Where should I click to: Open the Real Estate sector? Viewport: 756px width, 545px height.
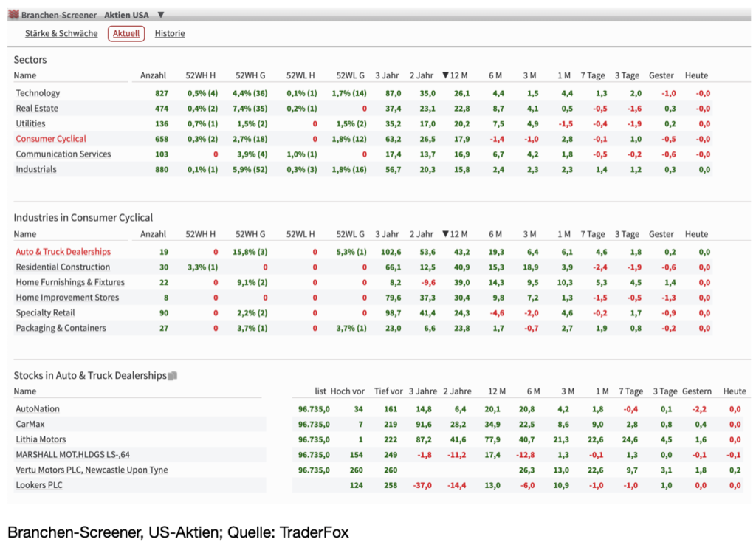coord(37,109)
